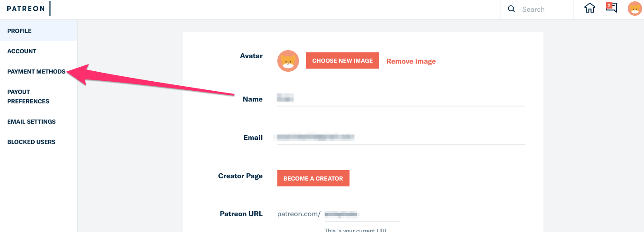
Task: Click the Remove image link
Action: coord(411,61)
